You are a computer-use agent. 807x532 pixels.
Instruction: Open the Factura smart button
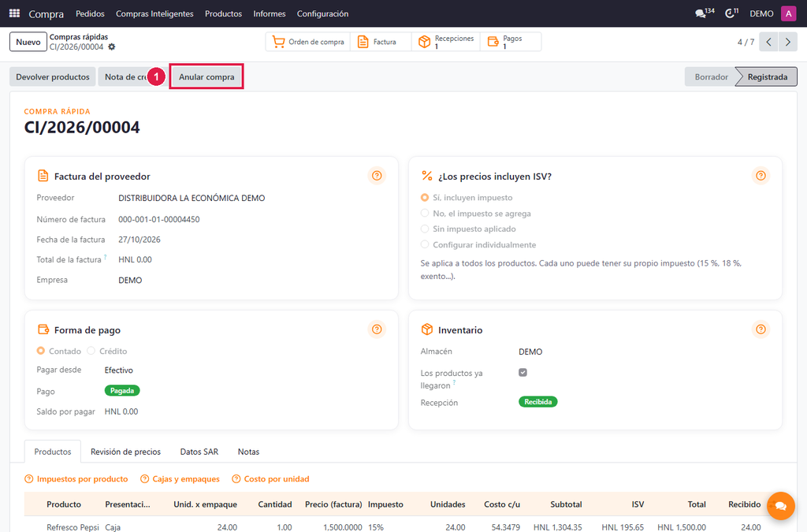point(381,42)
